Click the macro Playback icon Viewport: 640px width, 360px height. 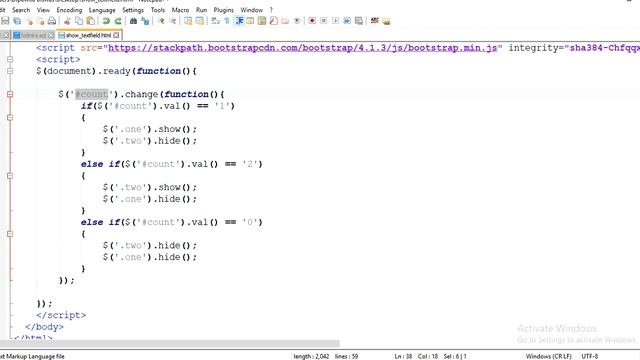pyautogui.click(x=335, y=21)
